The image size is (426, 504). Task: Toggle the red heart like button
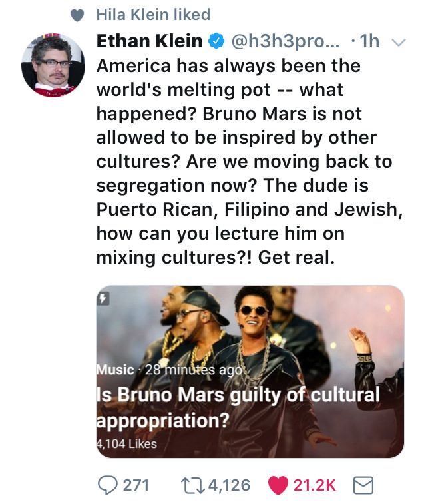[279, 485]
